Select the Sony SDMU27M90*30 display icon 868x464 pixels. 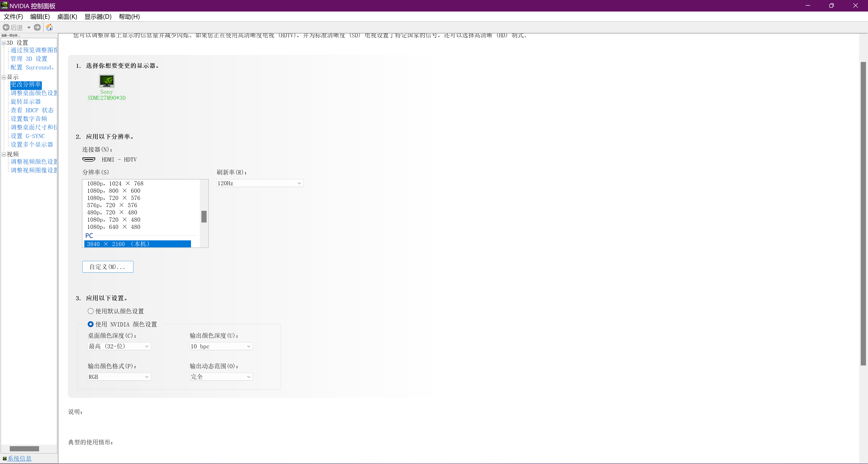coord(106,82)
